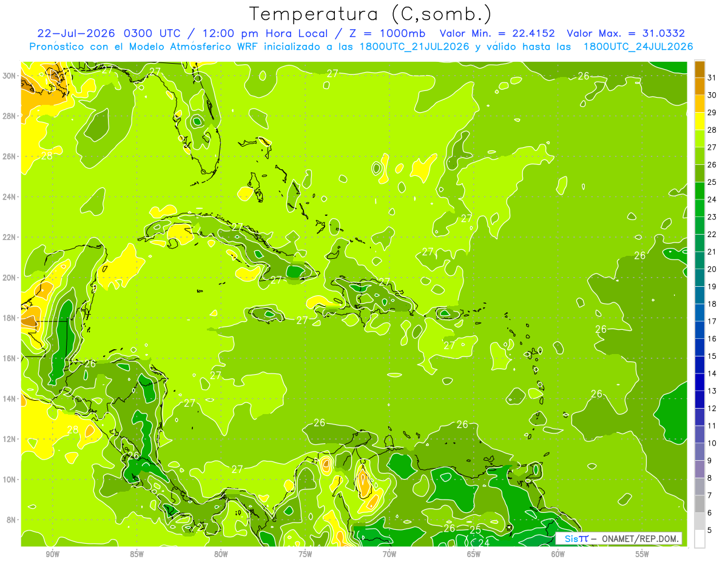Click the 24N latitude axis label

[x=9, y=196]
